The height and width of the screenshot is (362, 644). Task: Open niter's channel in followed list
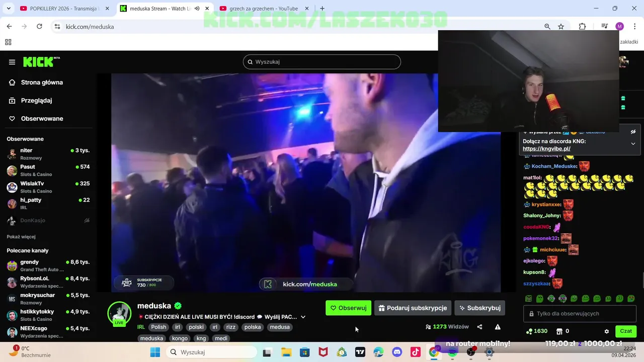[48, 154]
